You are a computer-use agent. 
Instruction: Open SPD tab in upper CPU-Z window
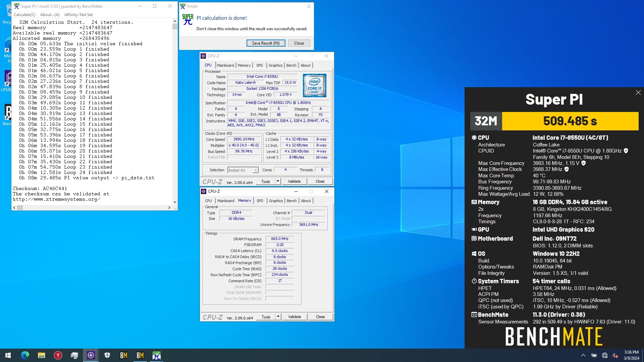click(259, 65)
